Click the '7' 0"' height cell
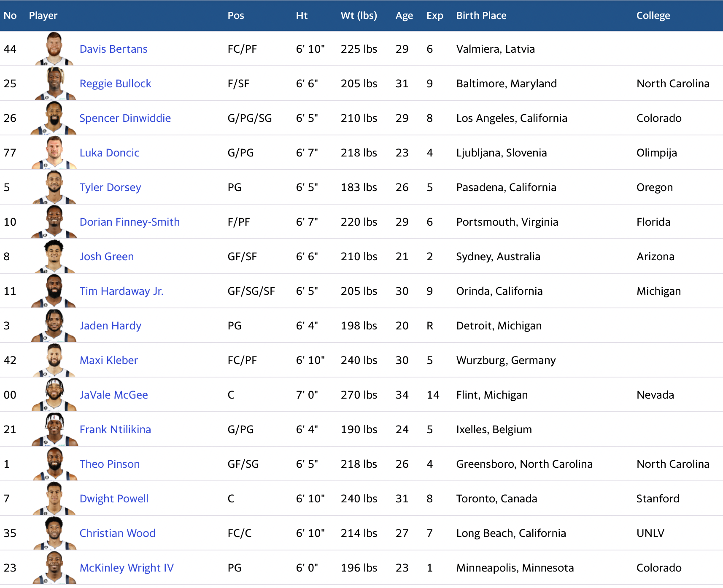Image resolution: width=723 pixels, height=588 pixels. (307, 395)
